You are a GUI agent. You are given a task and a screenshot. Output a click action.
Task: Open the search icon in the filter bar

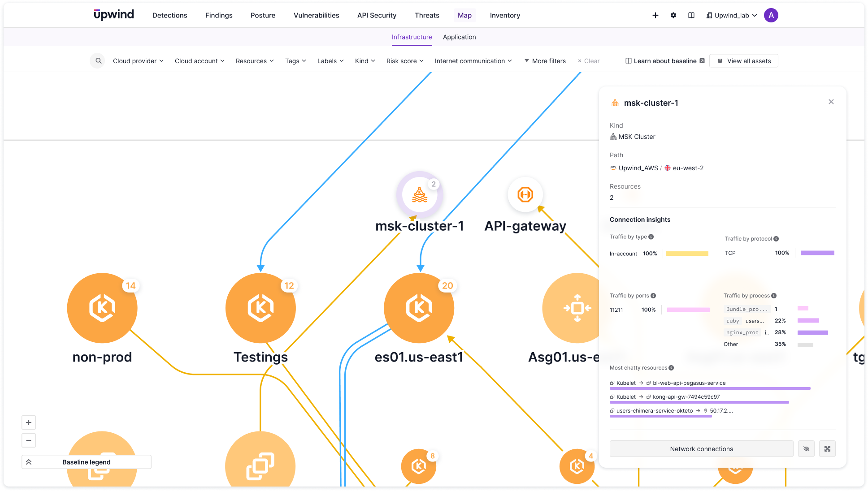click(97, 60)
